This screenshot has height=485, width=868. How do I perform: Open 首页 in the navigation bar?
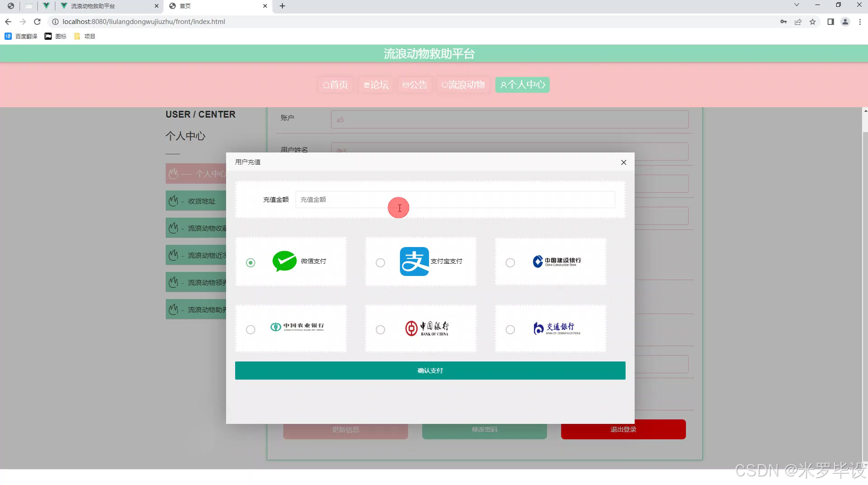tap(335, 85)
